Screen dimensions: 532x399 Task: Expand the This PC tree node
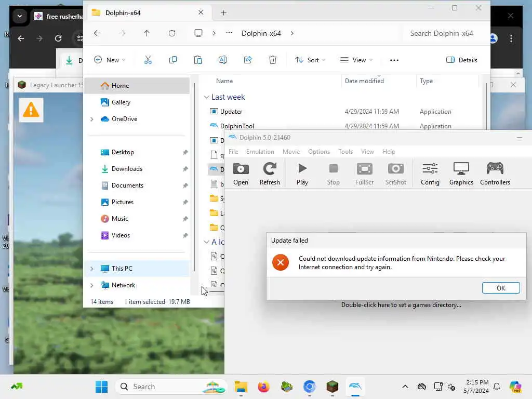click(92, 269)
